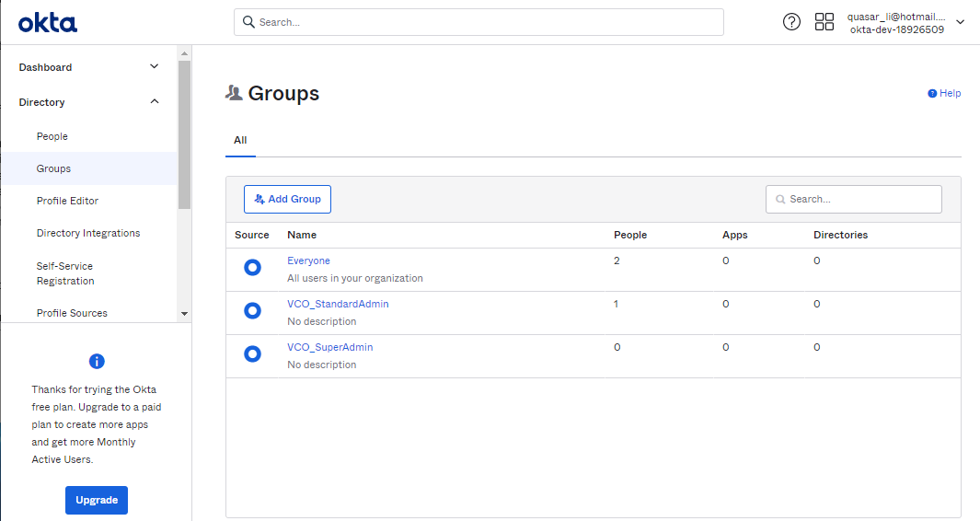
Task: Open the help question mark icon
Action: point(791,22)
